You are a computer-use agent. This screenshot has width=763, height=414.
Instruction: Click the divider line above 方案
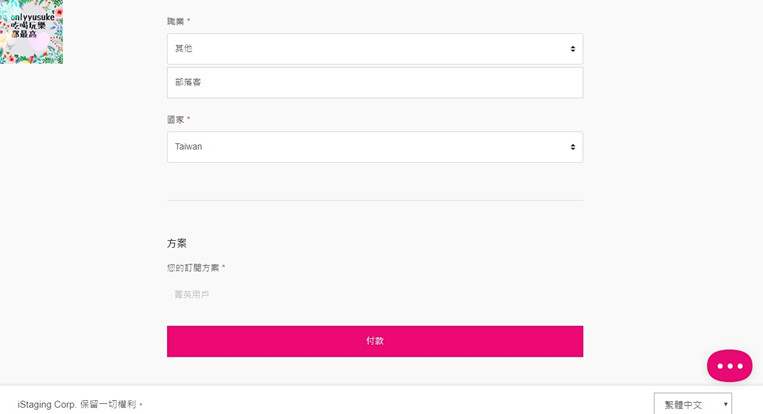pyautogui.click(x=374, y=200)
